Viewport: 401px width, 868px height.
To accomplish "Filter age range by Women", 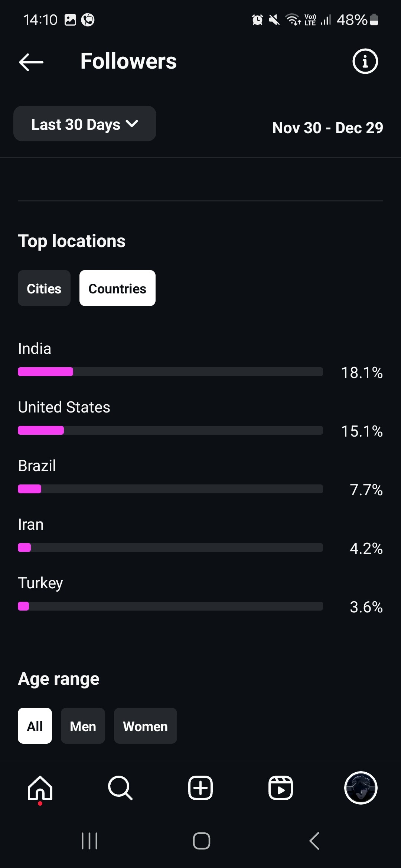I will click(145, 726).
